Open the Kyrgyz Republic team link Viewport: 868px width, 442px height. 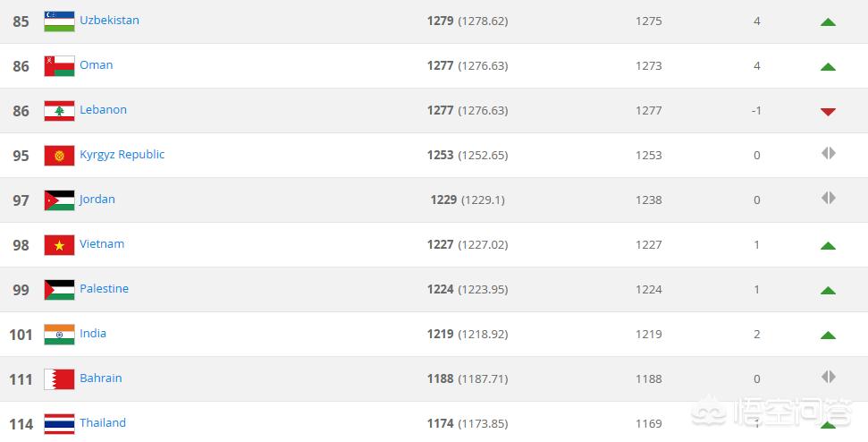click(x=122, y=155)
